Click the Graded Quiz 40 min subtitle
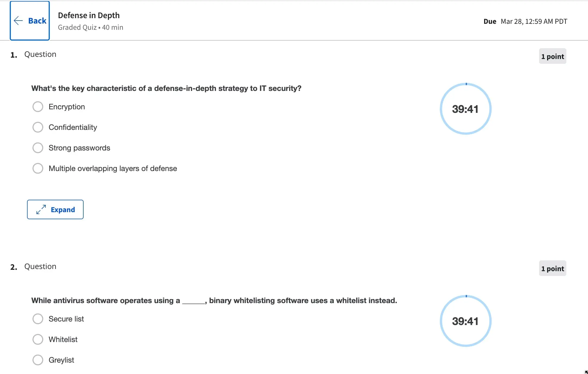The width and height of the screenshot is (588, 374). click(x=90, y=27)
